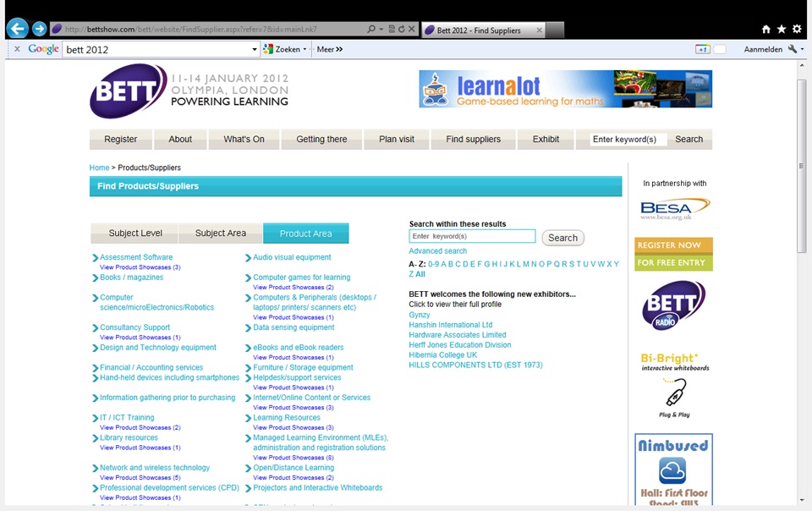Click the 'Search within these results' keyword field
The width and height of the screenshot is (812, 511).
472,236
